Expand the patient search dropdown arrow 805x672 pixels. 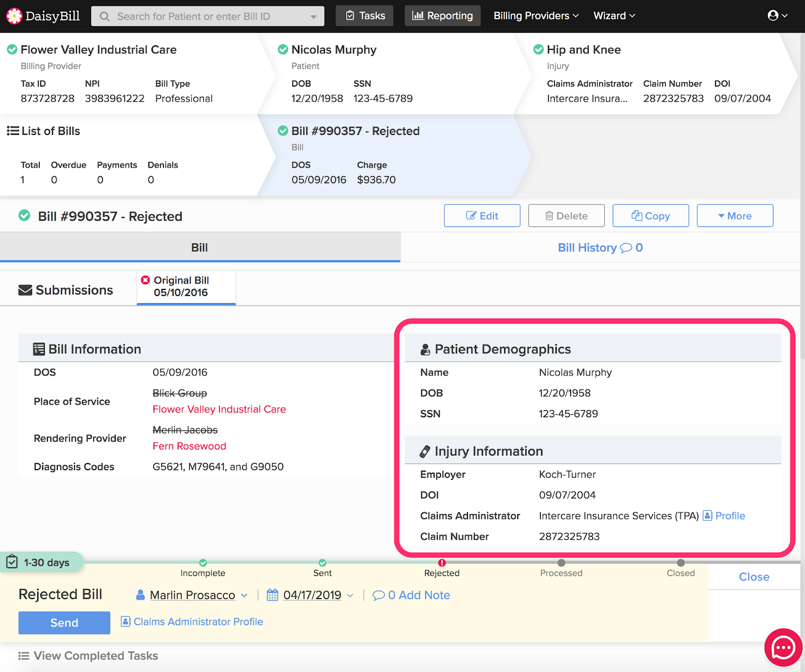click(313, 17)
